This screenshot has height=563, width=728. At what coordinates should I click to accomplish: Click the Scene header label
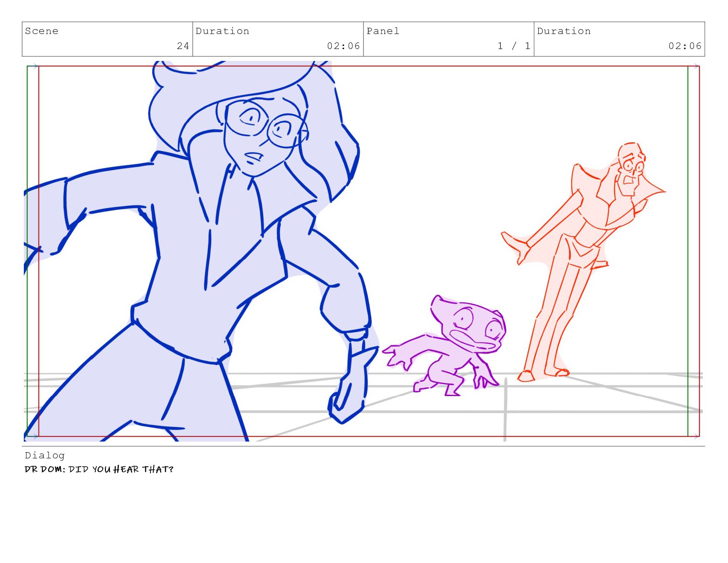pos(41,31)
